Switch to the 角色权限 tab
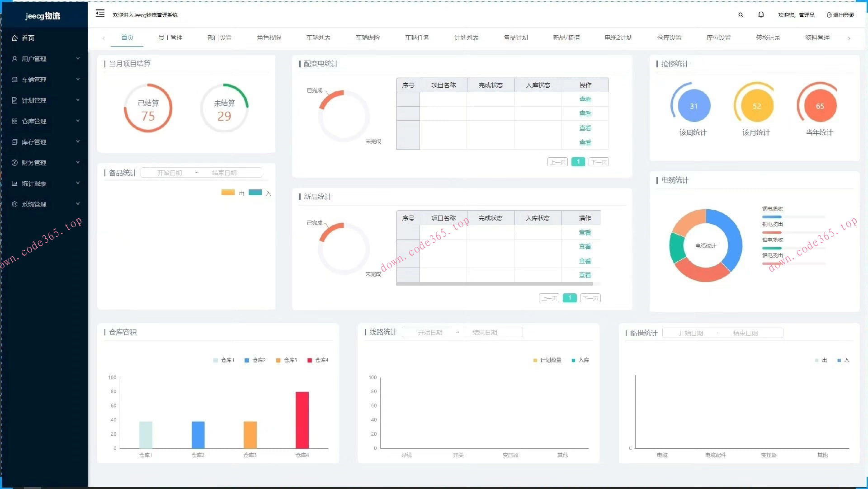The width and height of the screenshot is (868, 489). [x=269, y=38]
